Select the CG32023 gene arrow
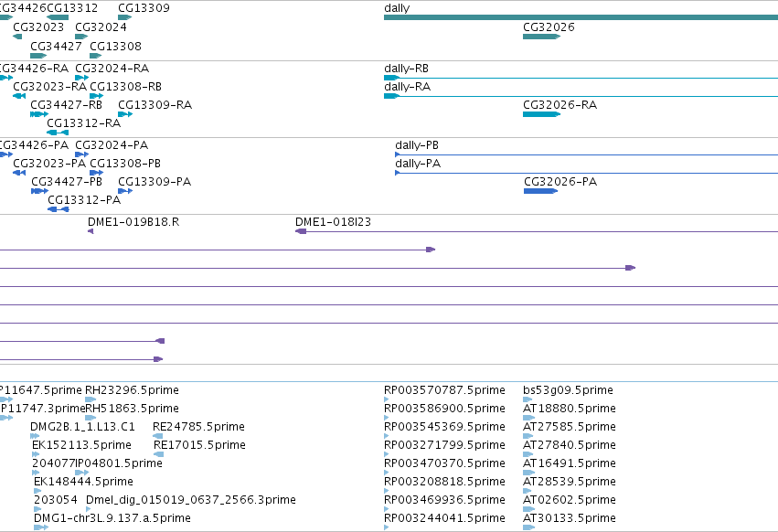Image resolution: width=778 pixels, height=532 pixels. click(x=17, y=37)
